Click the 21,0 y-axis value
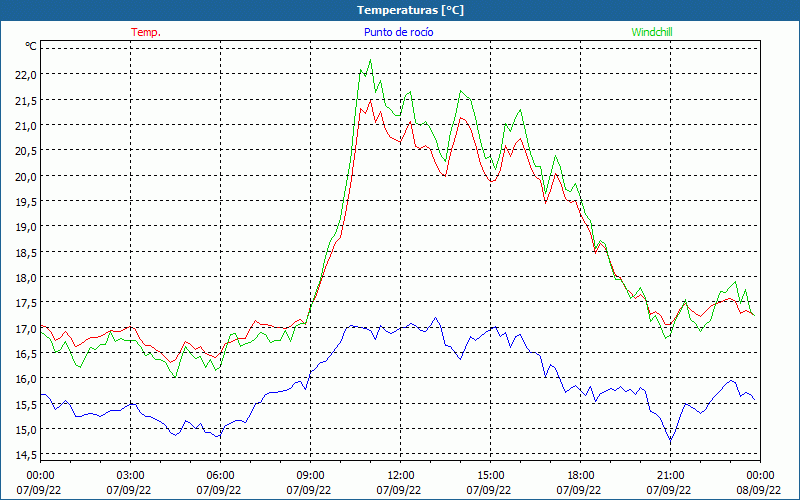Screen dimensions: 800x500 coord(27,126)
